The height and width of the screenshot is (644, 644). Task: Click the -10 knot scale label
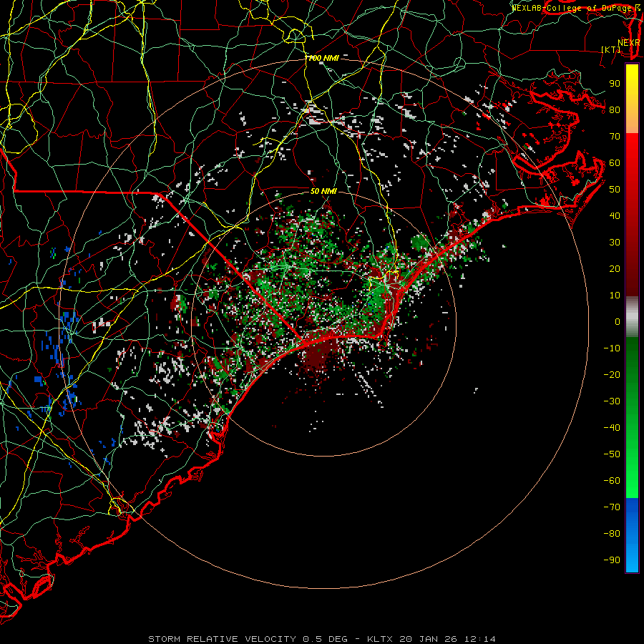[612, 348]
